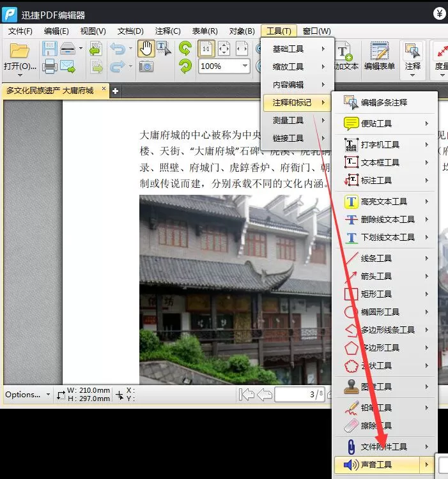Go to the first page button

point(246,395)
